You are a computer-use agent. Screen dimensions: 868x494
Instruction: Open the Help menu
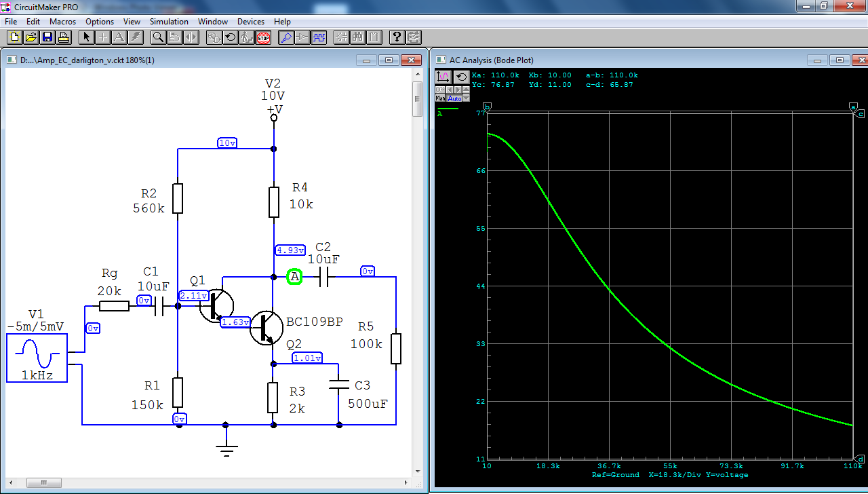coord(282,22)
